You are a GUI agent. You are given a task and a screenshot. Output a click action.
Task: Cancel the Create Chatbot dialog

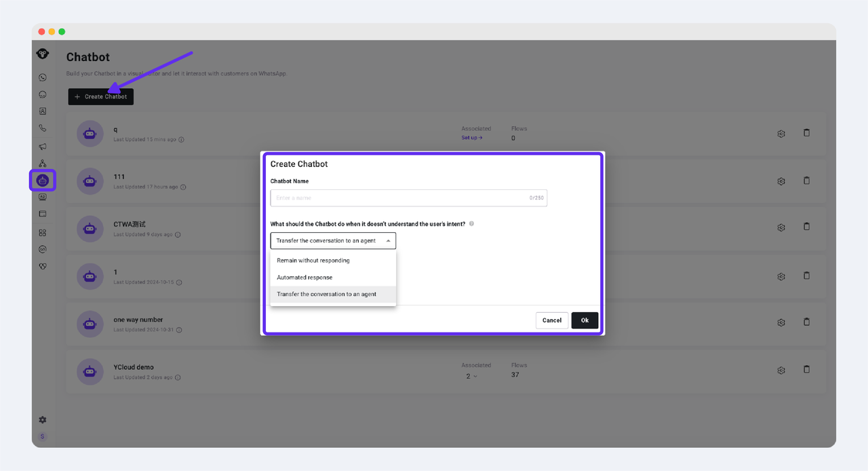click(551, 320)
